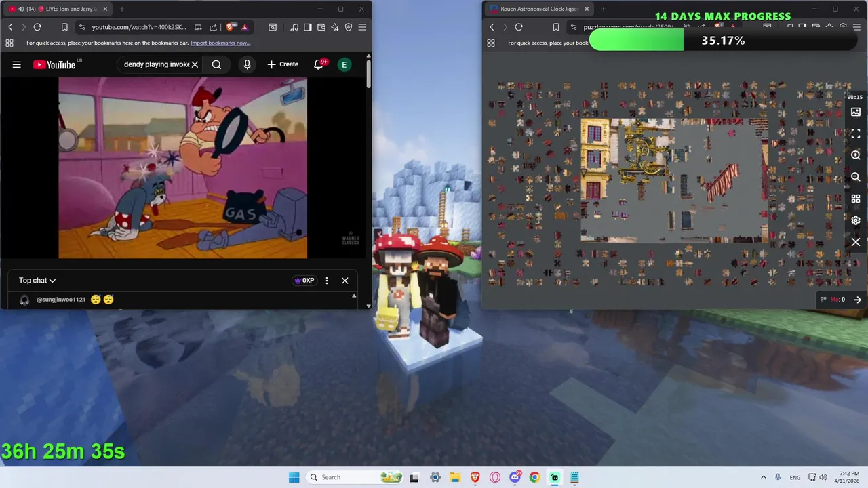Open account avatar E menu

[x=344, y=64]
